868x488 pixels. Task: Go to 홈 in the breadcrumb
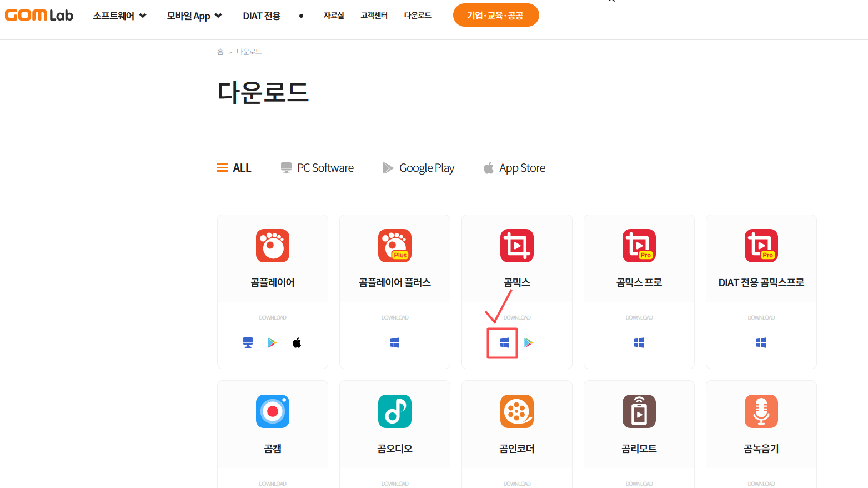click(x=220, y=52)
